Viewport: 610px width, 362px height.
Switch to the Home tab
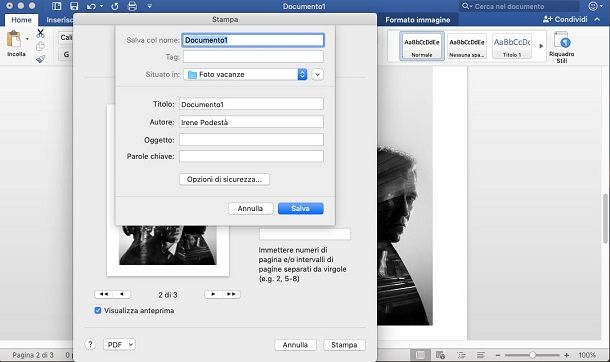point(21,20)
